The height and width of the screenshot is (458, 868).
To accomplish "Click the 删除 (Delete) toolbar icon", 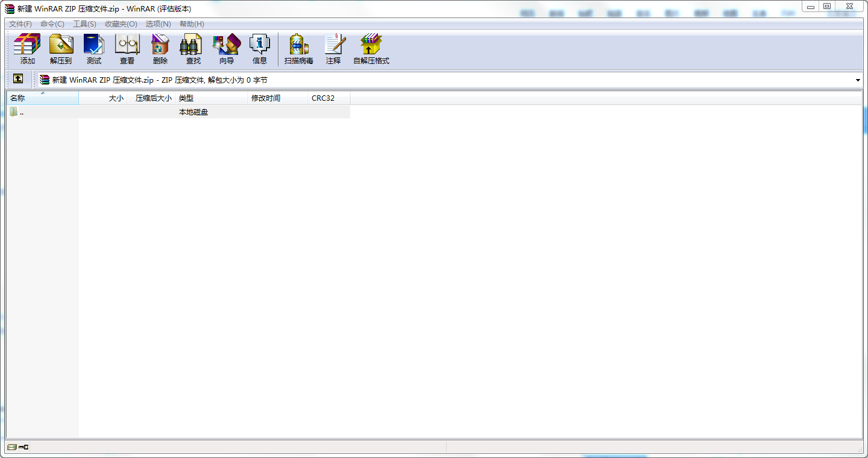I will (160, 49).
